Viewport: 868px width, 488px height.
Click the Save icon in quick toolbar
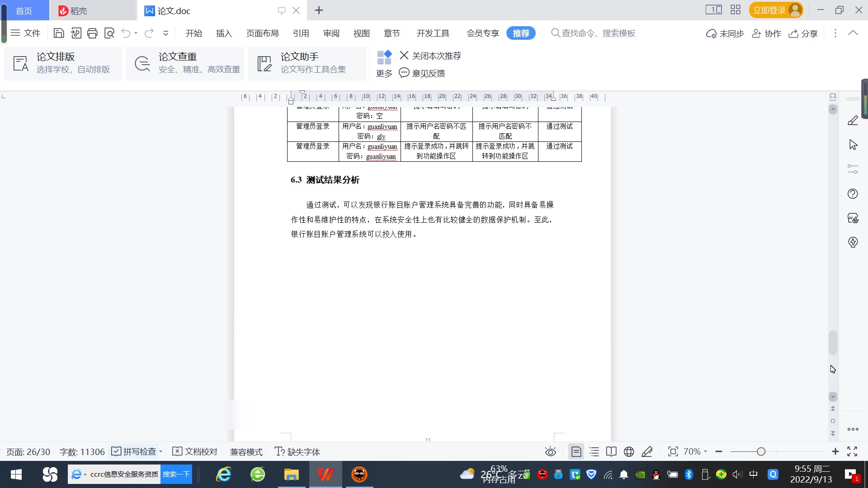59,33
